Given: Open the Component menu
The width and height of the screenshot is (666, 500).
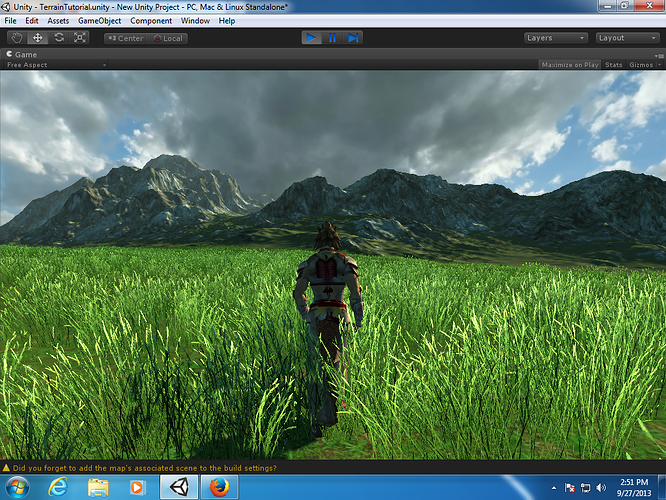Looking at the screenshot, I should (151, 20).
